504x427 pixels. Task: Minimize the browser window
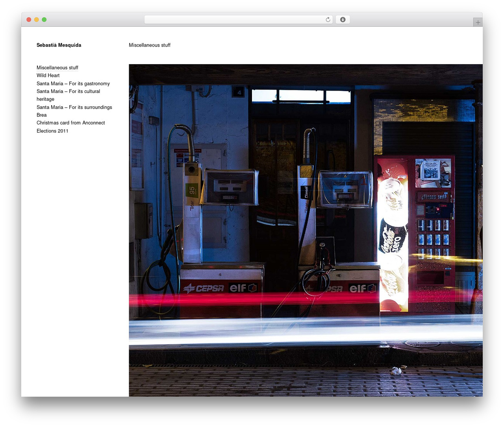[x=36, y=20]
